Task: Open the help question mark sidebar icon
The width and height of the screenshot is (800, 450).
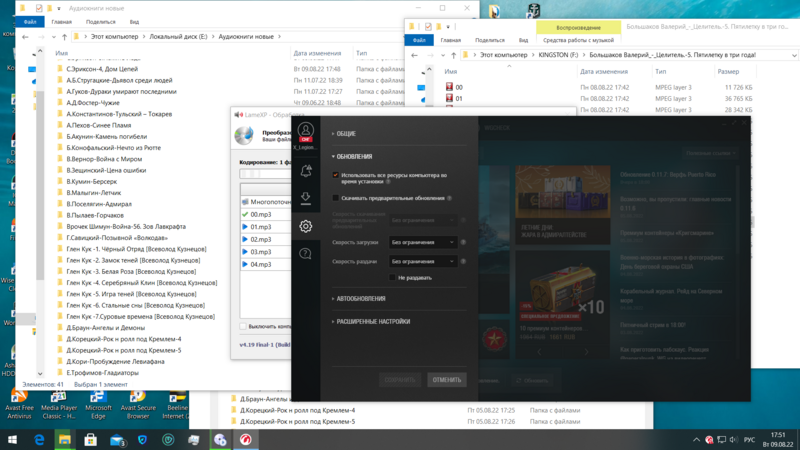Action: tap(306, 254)
